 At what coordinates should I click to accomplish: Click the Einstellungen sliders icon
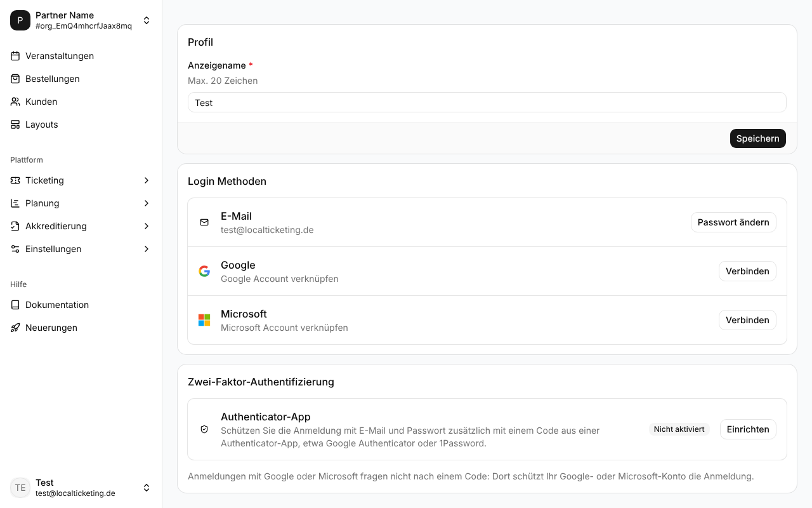(x=15, y=249)
